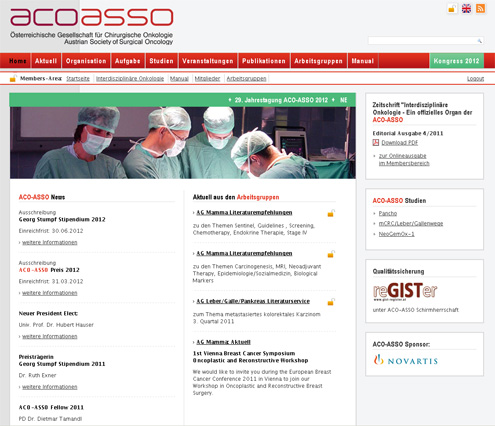
Task: Open the Novartis sponsor logo
Action: pos(406,361)
